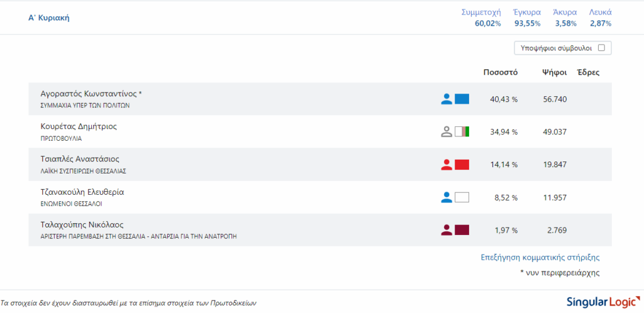644x313 pixels.
Task: Click blue person icon next to Αγοραστός Κωνσταντίνος
Action: pyautogui.click(x=447, y=99)
